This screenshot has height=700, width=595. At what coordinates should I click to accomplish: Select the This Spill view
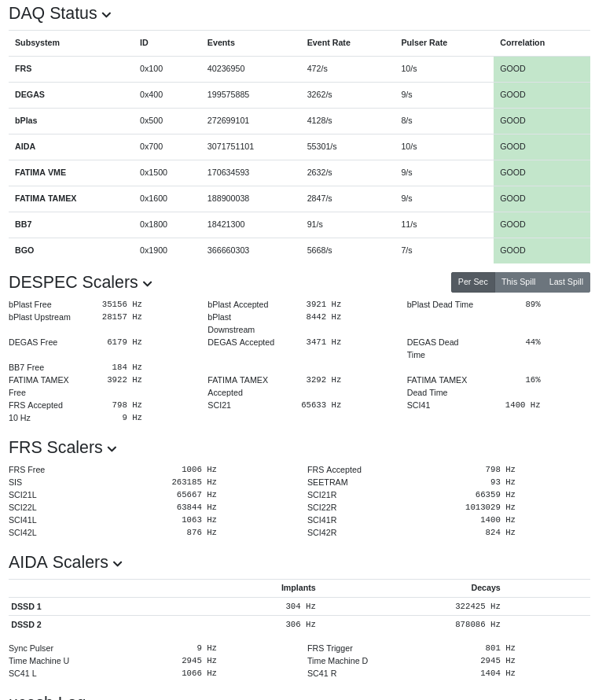(518, 282)
